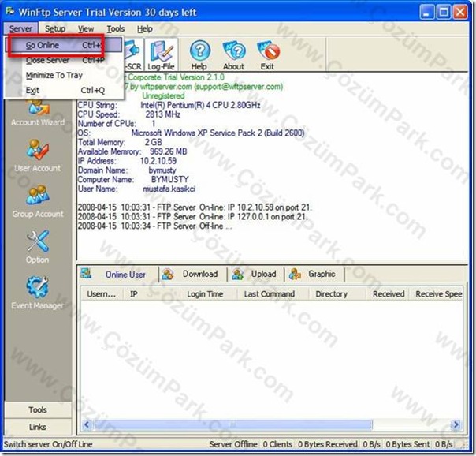Image resolution: width=476 pixels, height=456 pixels.
Task: Click the 'Available Memory: 969.26 MB' line
Action: (132, 151)
